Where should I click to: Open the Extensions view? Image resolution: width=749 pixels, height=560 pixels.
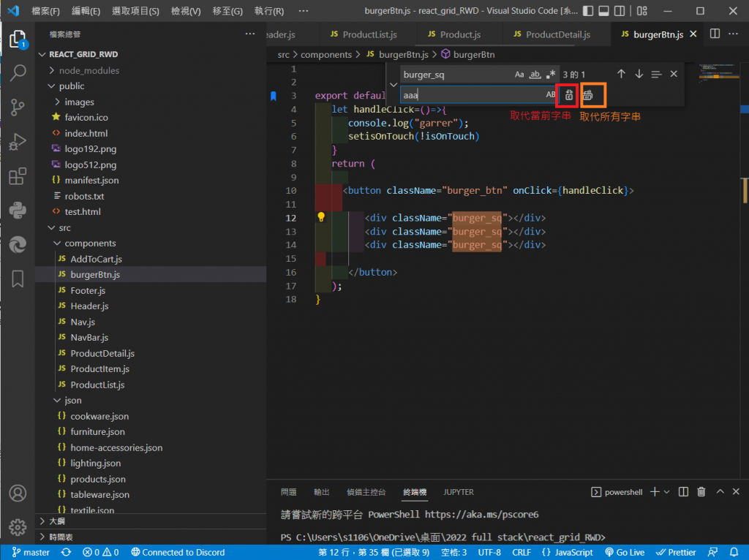pyautogui.click(x=18, y=176)
